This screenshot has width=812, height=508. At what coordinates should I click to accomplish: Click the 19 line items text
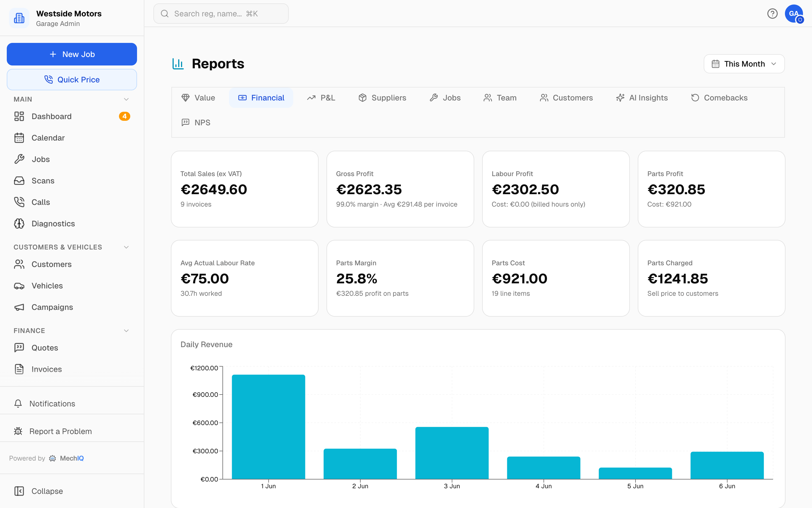click(x=511, y=293)
